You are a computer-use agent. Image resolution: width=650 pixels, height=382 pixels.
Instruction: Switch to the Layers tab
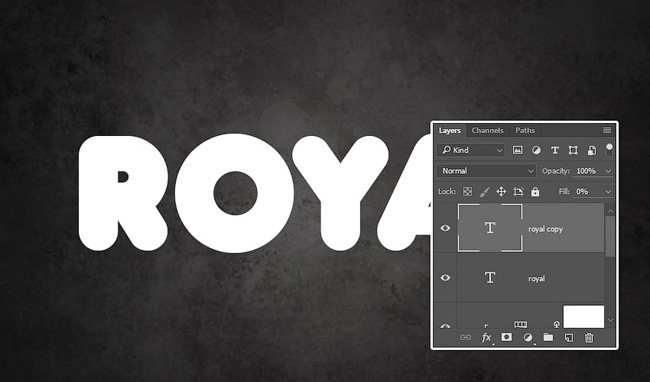click(x=450, y=130)
